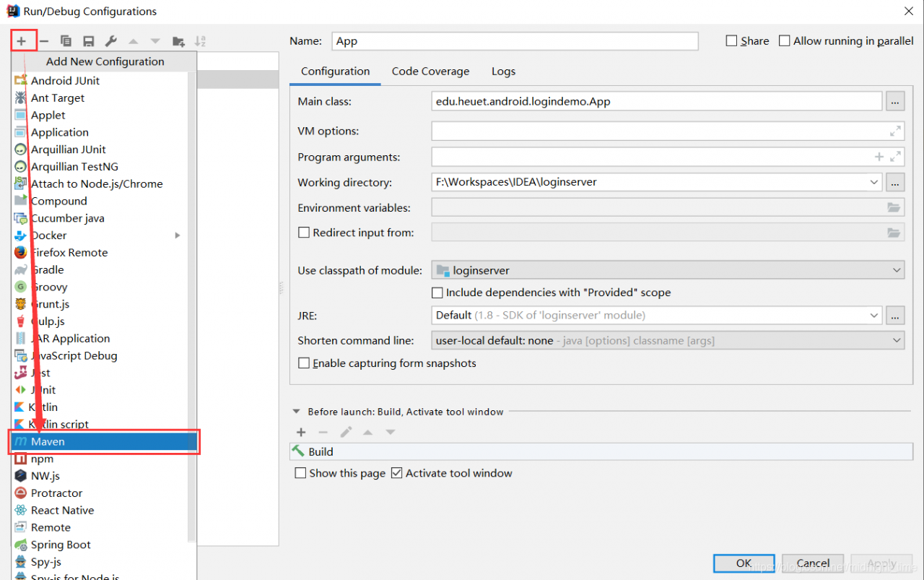Choose Attach to Node.js/Chrome
The image size is (924, 580).
tap(100, 184)
